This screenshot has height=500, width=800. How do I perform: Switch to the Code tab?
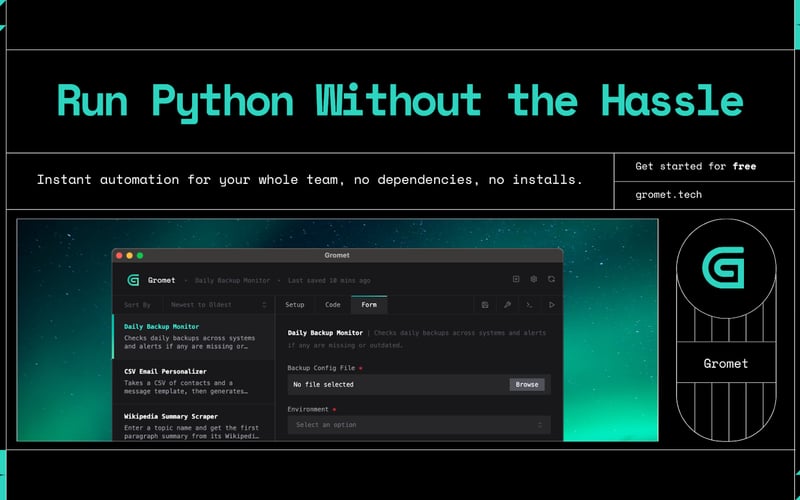[x=333, y=304]
